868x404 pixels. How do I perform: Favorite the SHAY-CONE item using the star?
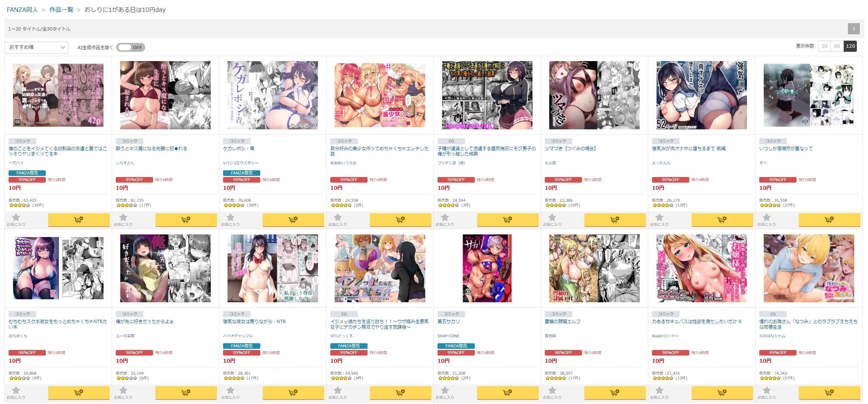tap(445, 392)
